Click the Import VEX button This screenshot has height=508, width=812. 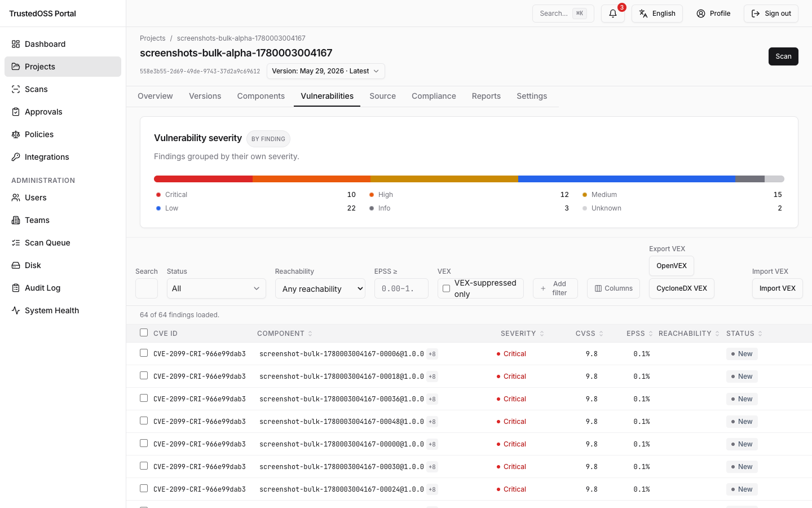tap(778, 288)
